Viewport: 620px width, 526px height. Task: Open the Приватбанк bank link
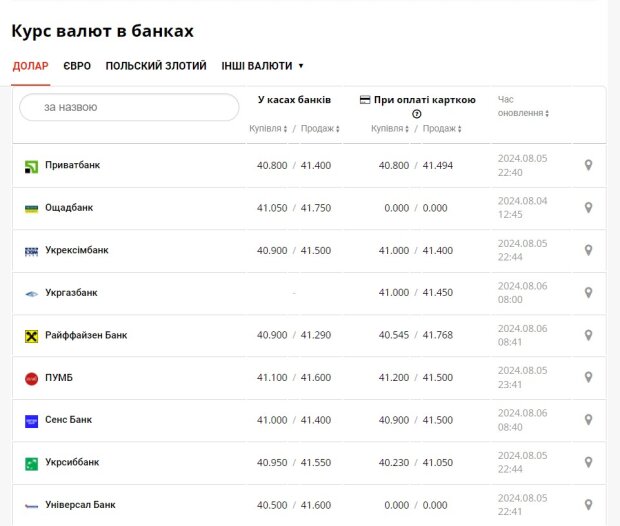[72, 165]
